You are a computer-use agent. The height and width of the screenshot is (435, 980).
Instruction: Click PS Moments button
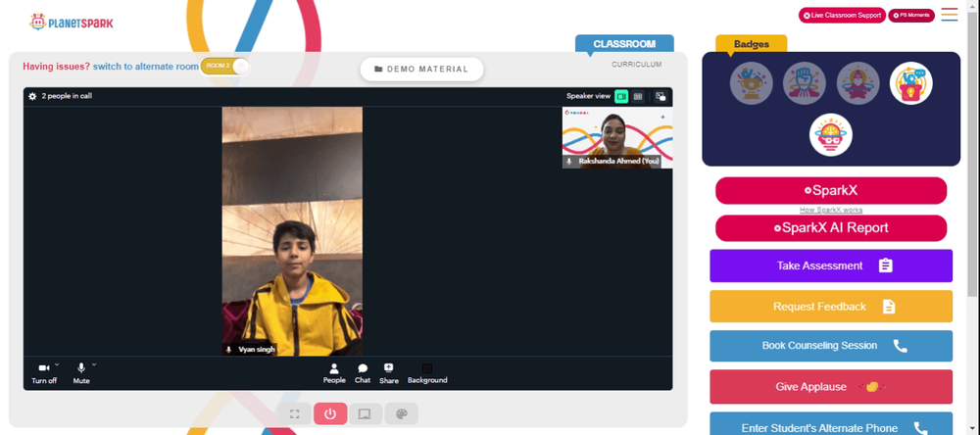coord(911,16)
